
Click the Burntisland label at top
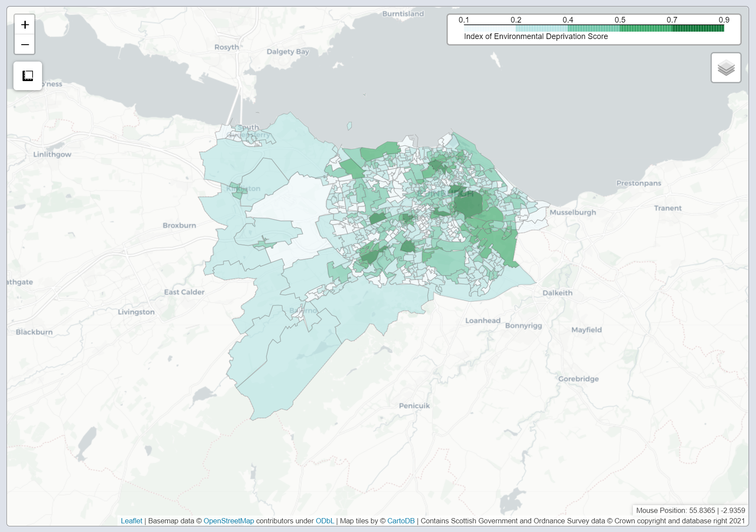click(403, 14)
